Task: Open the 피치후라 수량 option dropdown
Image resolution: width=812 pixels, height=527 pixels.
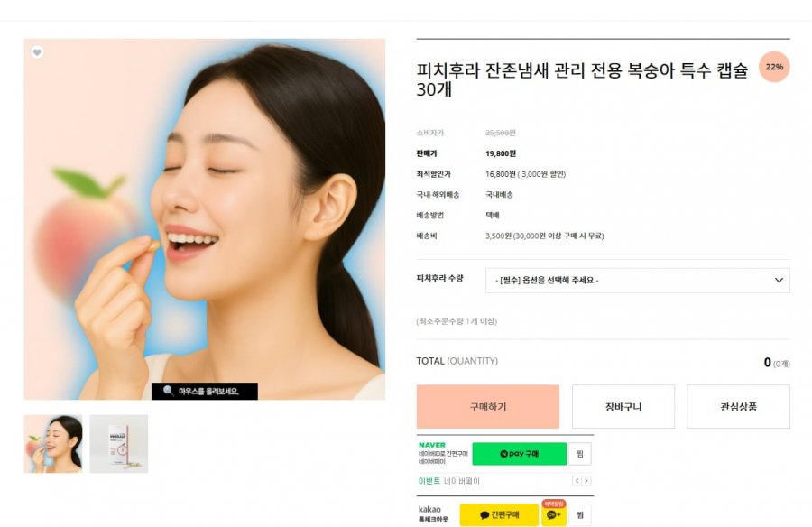Action: [x=637, y=281]
